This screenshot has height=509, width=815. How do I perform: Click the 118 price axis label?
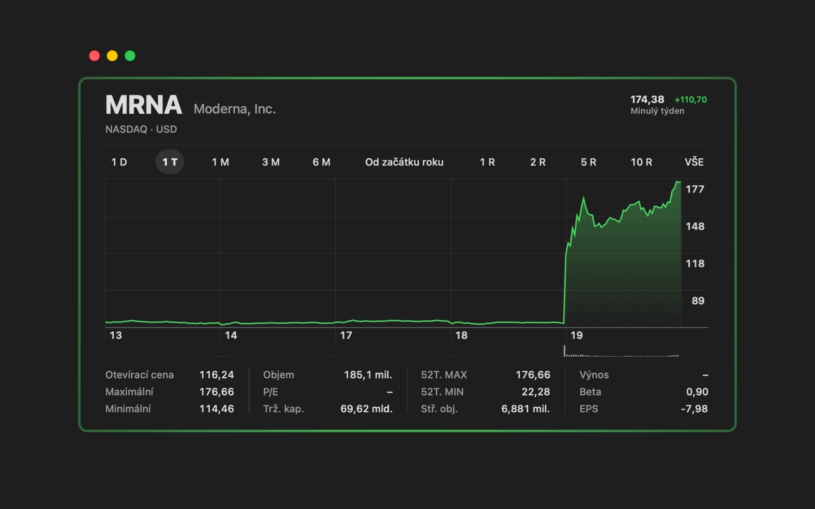point(695,264)
